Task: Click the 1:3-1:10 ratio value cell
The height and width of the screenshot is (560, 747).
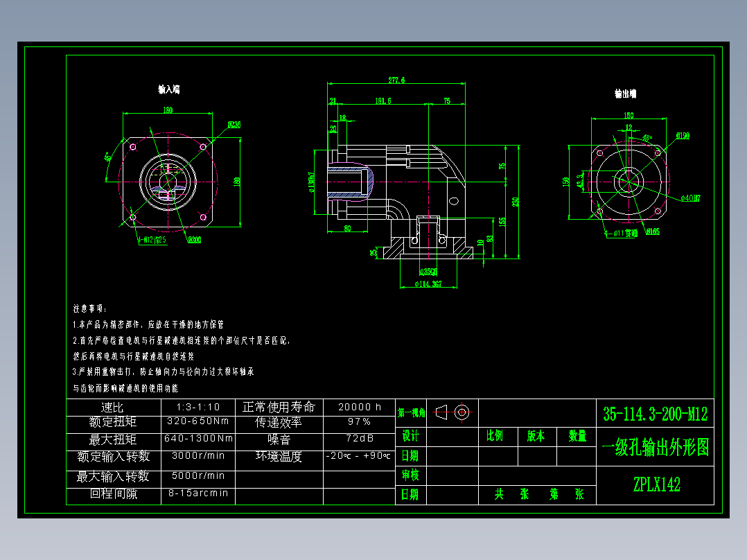Action: pos(197,407)
